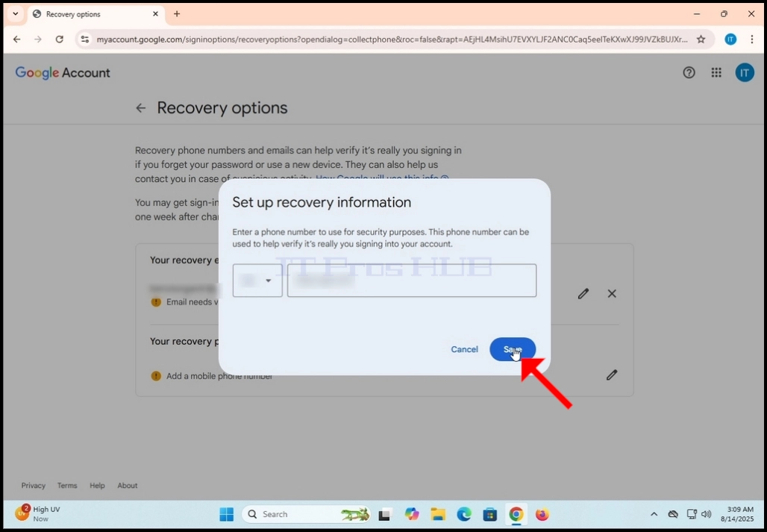Open the High UV weather widget
The height and width of the screenshot is (532, 767).
[x=37, y=514]
